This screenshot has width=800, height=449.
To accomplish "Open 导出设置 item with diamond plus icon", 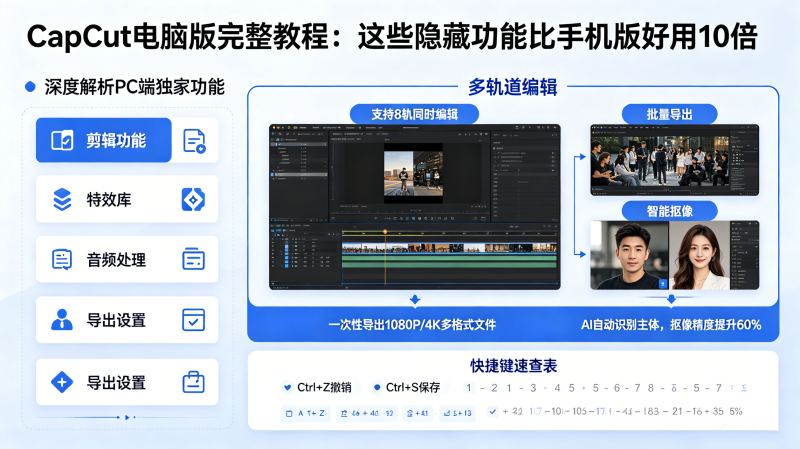I will tap(127, 382).
